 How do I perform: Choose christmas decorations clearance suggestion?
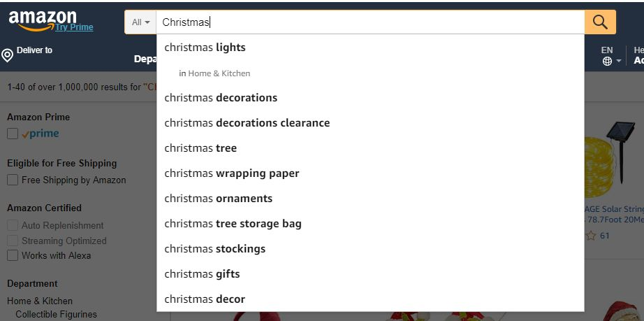click(x=247, y=123)
